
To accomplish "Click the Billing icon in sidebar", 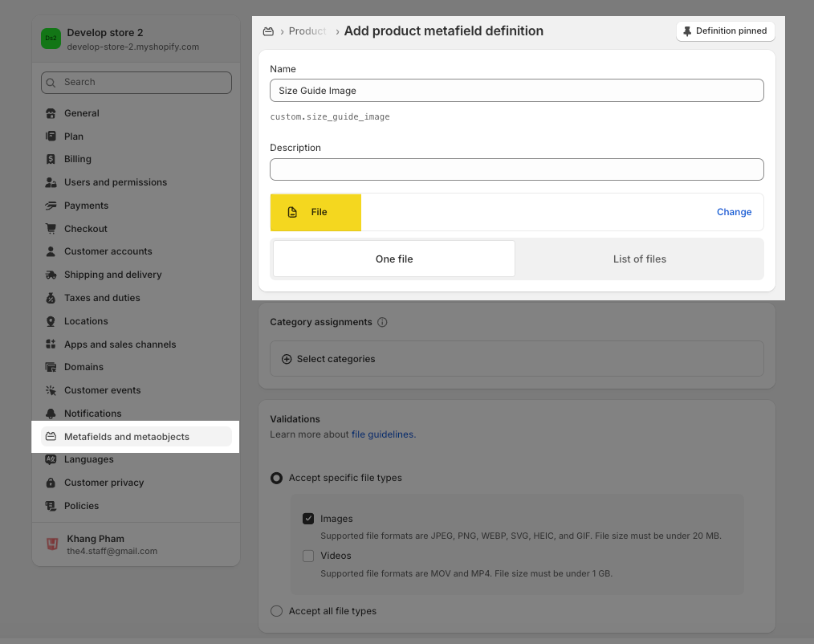I will coord(51,159).
